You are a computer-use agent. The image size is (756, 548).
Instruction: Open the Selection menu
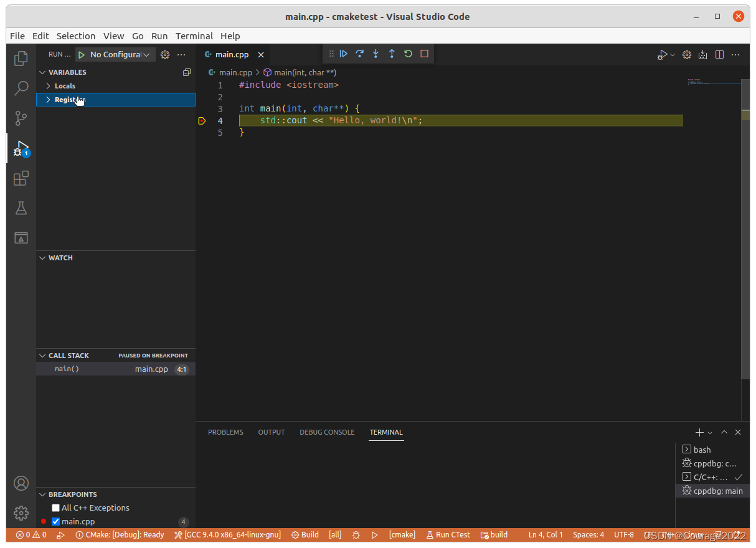(x=76, y=36)
